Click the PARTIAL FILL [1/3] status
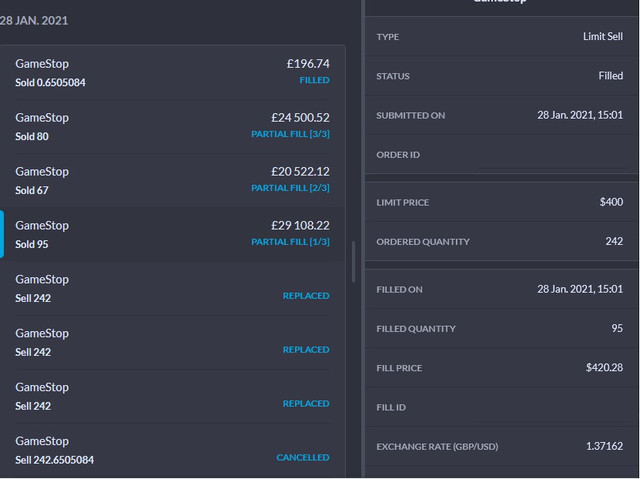 (x=290, y=242)
